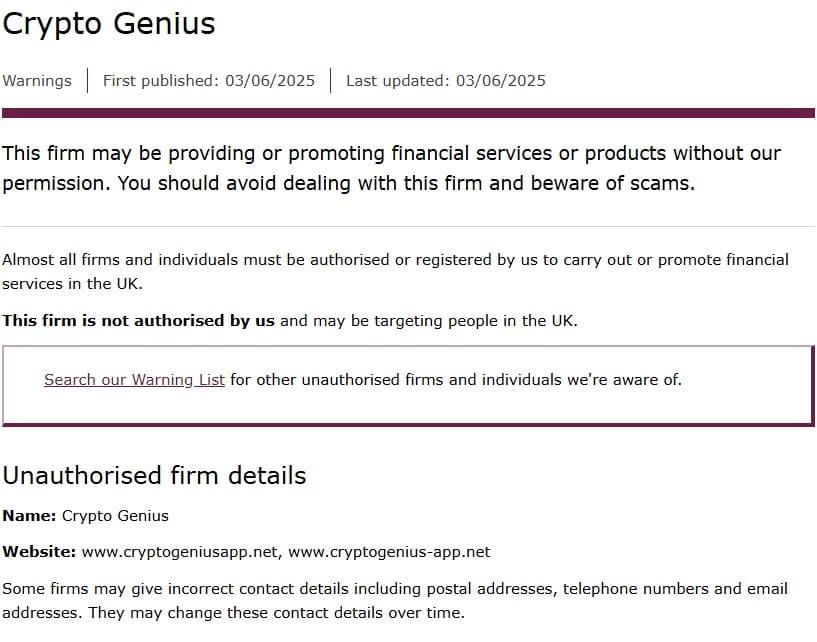The height and width of the screenshot is (642, 817).
Task: Click the Search our Warning List link
Action: pos(134,380)
